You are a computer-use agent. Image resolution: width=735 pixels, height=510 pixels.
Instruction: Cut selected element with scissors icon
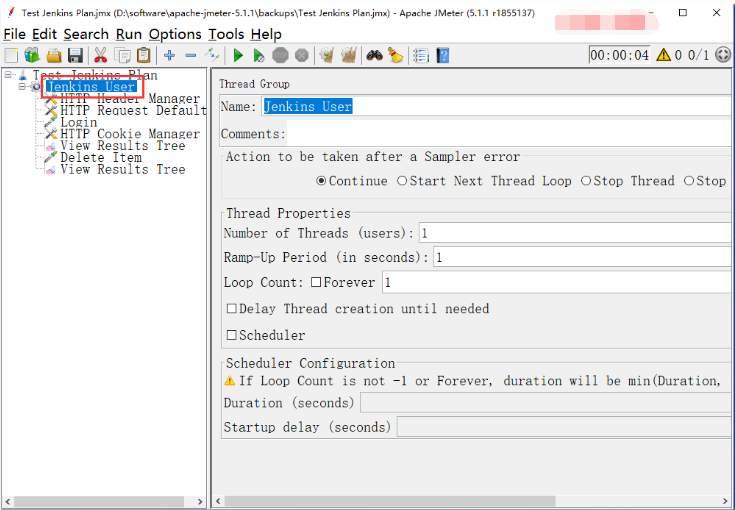100,55
